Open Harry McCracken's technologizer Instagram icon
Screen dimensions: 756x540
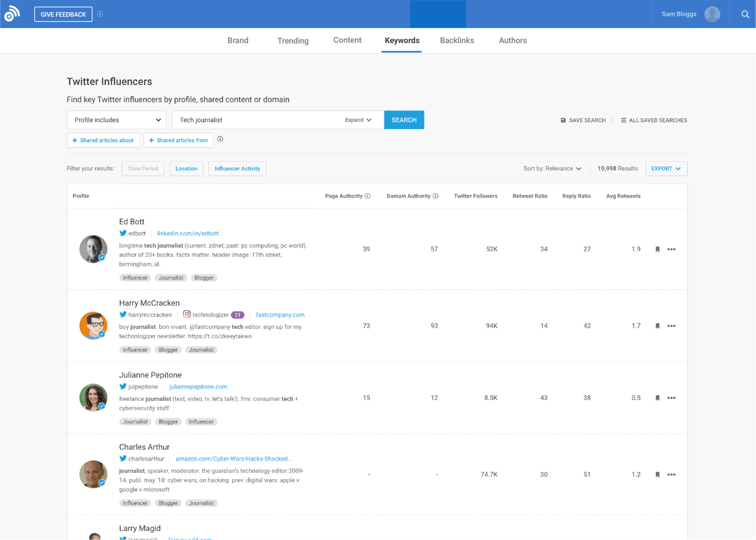point(187,313)
